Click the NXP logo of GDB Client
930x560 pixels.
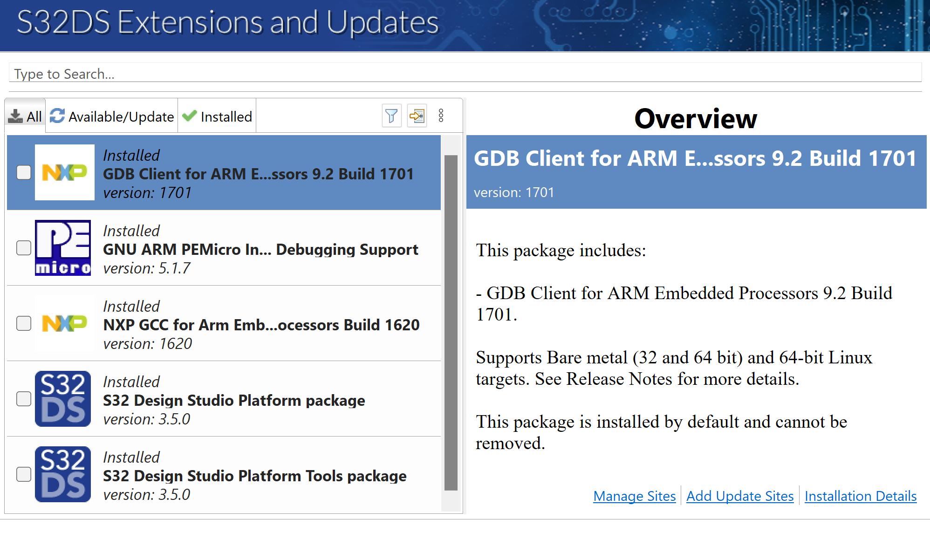coord(64,172)
